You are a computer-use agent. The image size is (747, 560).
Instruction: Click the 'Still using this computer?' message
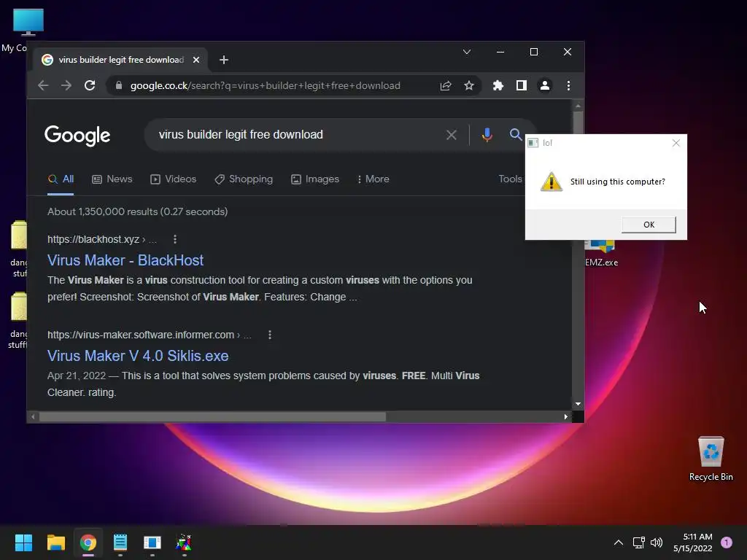[x=617, y=182]
